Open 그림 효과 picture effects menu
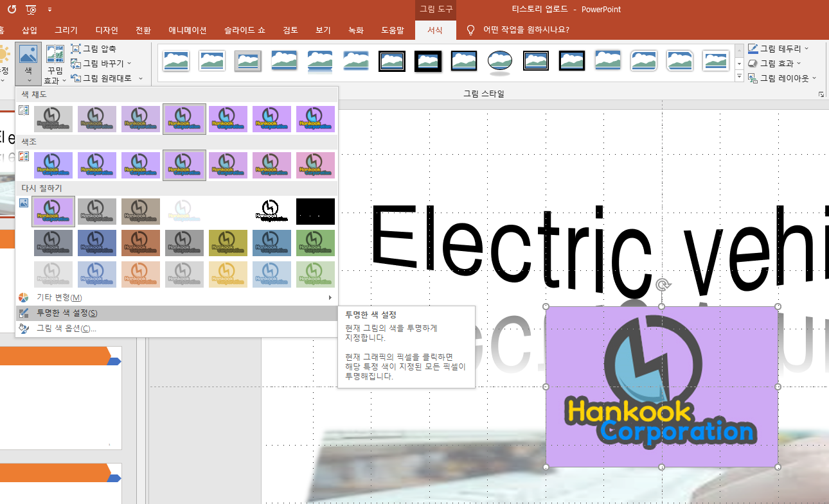 click(774, 63)
